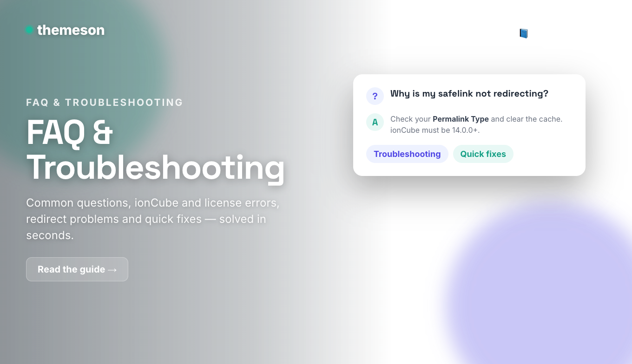Viewport: 632px width, 364px height.
Task: Click the small uppercase 'FAQ & TROUBLESHOOTING' label
Action: point(105,103)
